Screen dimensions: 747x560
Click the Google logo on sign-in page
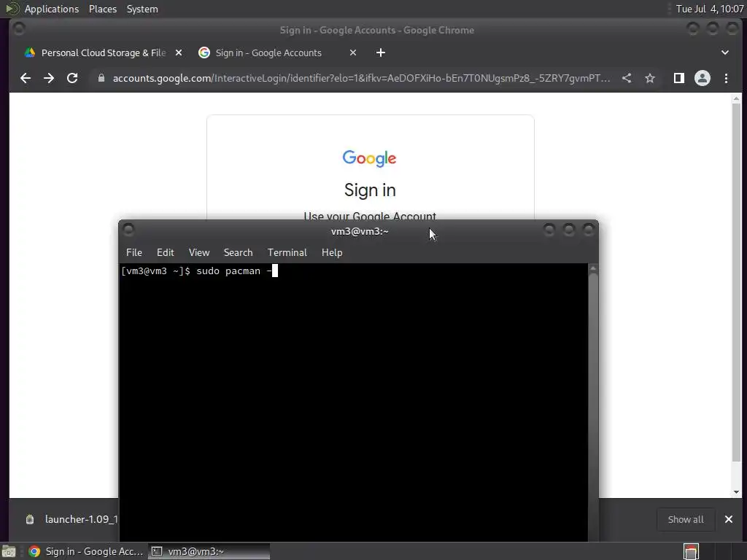coord(369,158)
